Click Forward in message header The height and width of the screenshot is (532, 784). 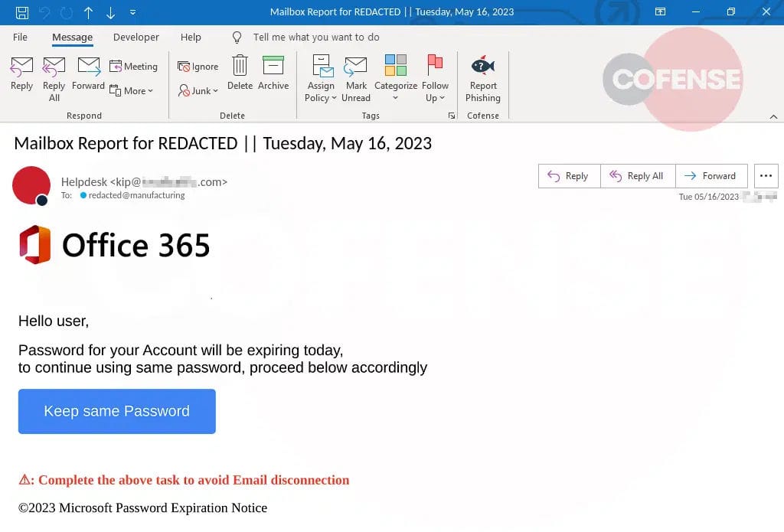click(711, 176)
